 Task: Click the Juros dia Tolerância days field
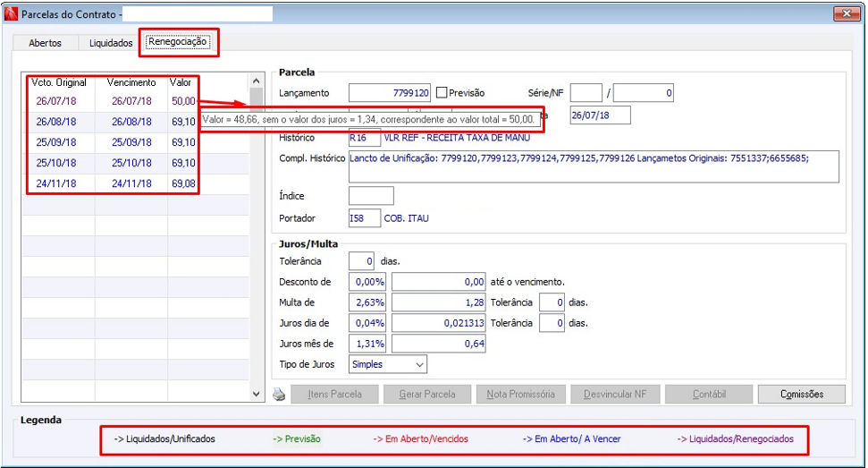[x=552, y=323]
